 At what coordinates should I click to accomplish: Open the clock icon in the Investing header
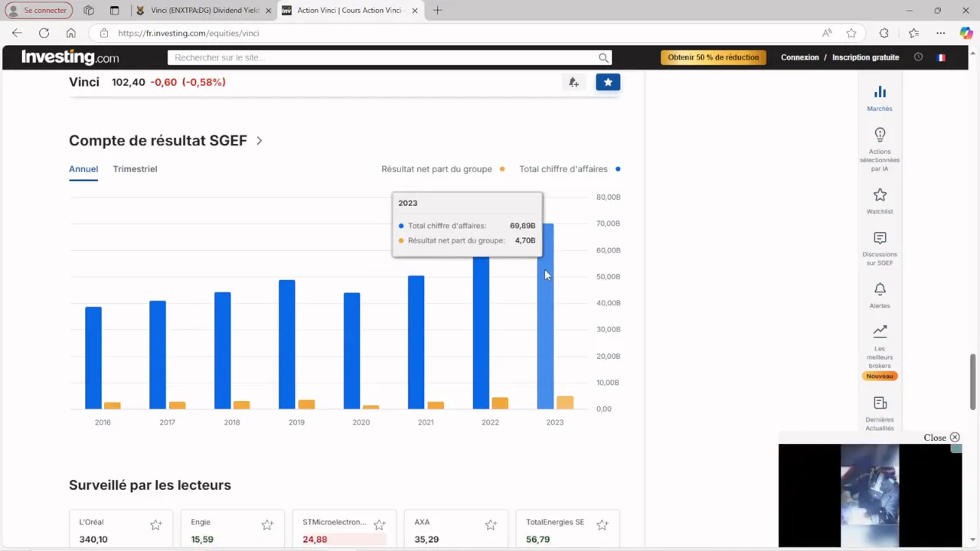tap(918, 57)
